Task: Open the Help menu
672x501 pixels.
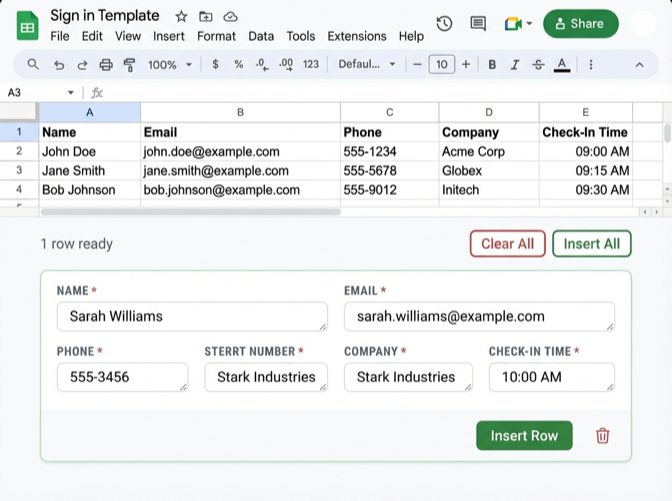Action: (411, 36)
